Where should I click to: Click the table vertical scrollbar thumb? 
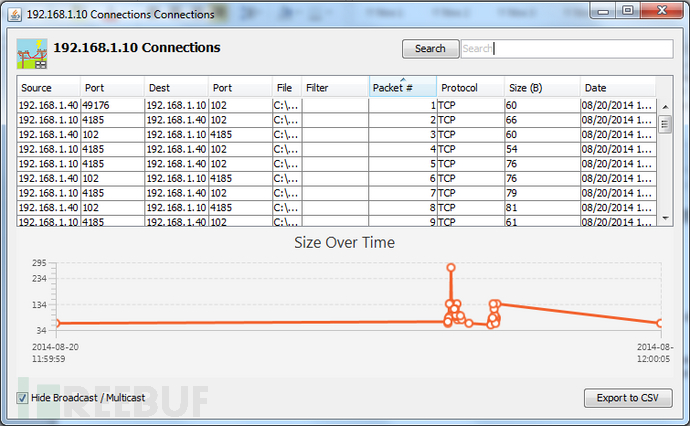pos(665,125)
